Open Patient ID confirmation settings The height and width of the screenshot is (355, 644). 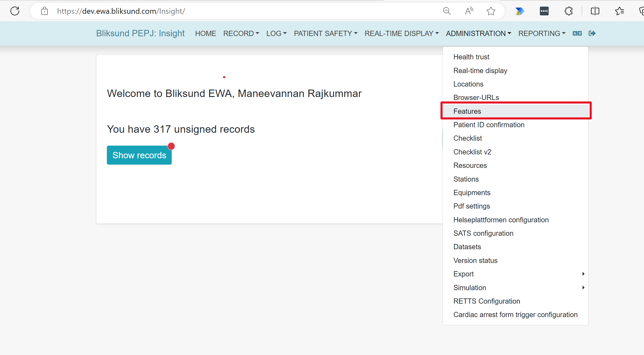tap(488, 124)
